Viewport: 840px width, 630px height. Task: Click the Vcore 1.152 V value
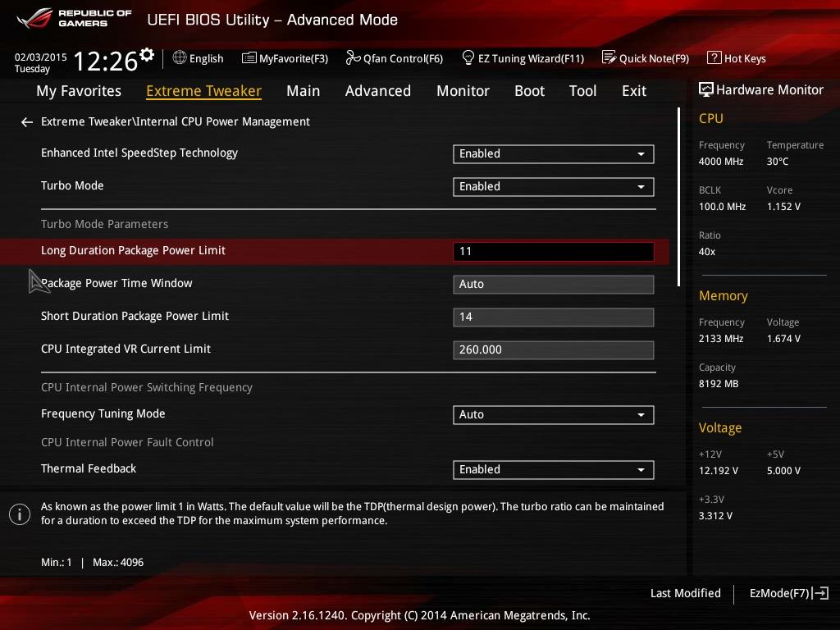pyautogui.click(x=783, y=206)
